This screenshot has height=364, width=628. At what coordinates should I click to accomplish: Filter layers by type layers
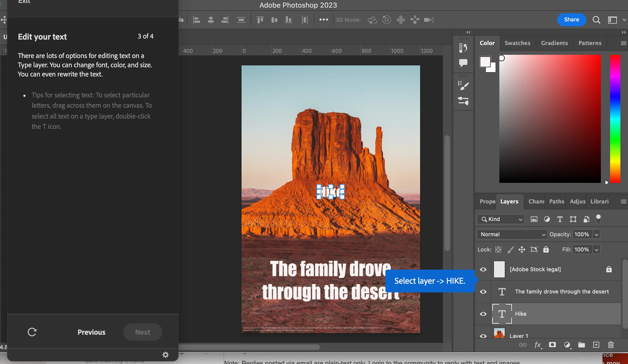coord(560,219)
